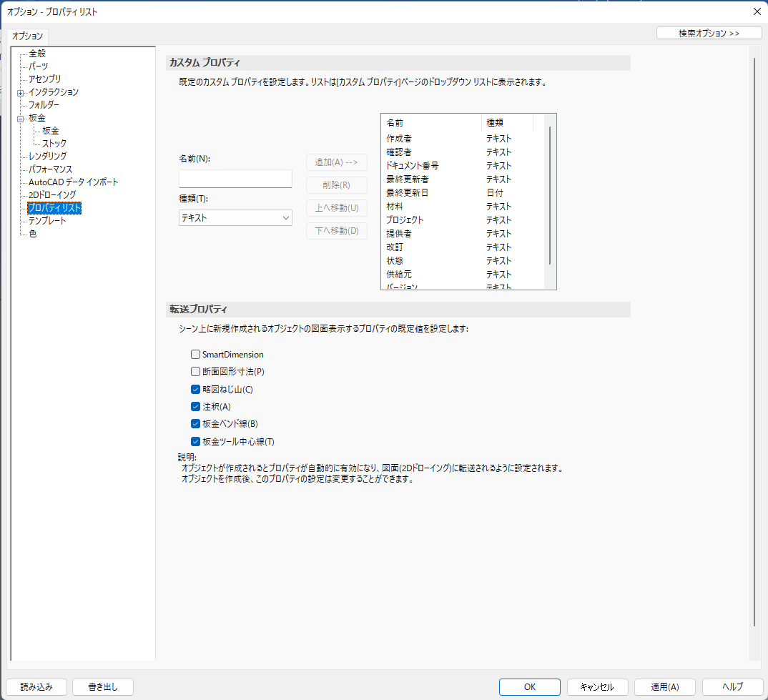Viewport: 768px width, 700px height.
Task: Select AutoCAD データ インポート in tree
Action: [x=73, y=182]
